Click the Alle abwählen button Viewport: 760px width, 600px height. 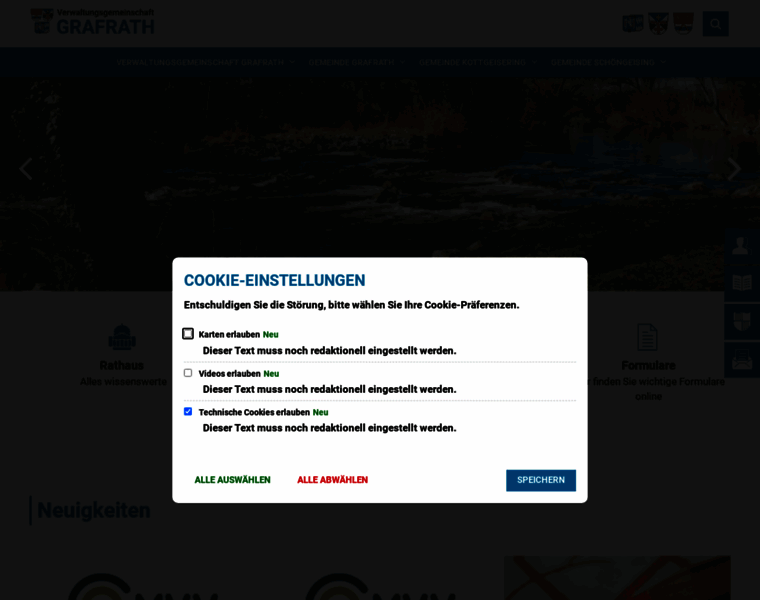pyautogui.click(x=332, y=480)
